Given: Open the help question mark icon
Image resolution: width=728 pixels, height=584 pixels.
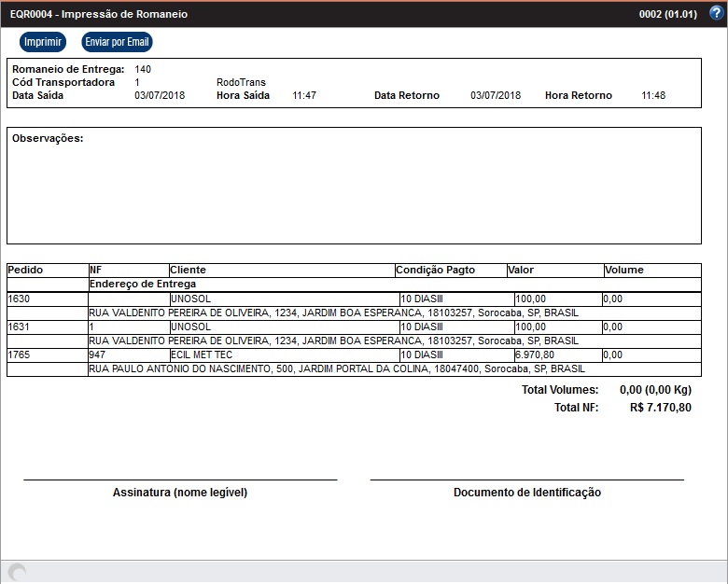Looking at the screenshot, I should [x=716, y=14].
